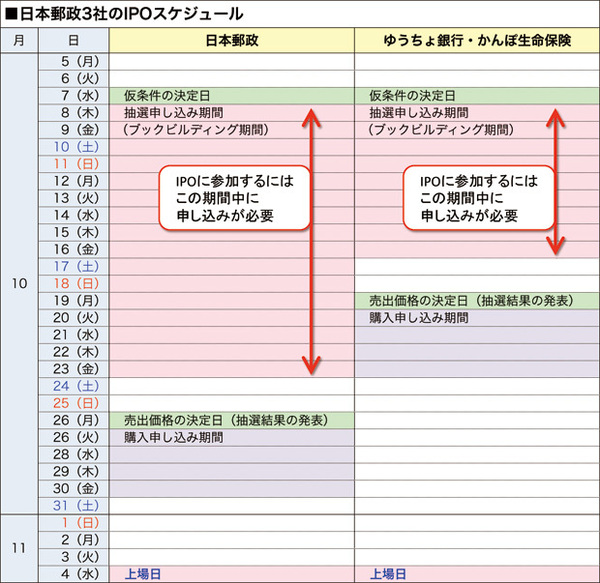600x583 pixels.
Task: Click the red '18 (日)' date cell
Action: coord(73,283)
